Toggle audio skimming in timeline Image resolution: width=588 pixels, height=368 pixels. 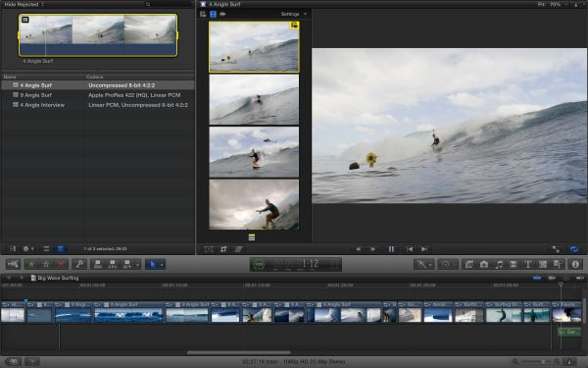pos(552,278)
